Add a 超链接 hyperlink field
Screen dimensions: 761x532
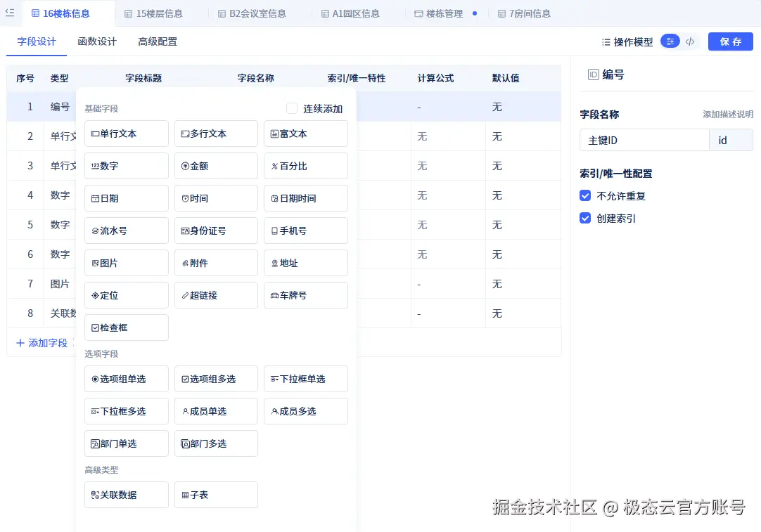(216, 295)
